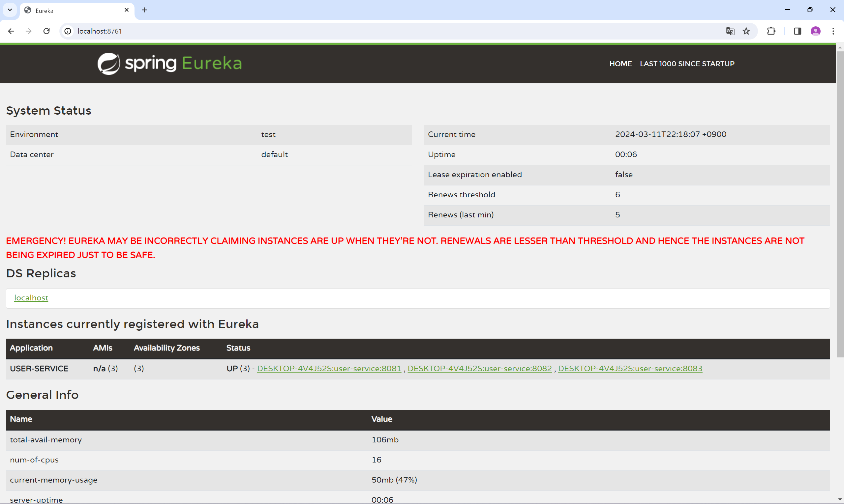Click the browser back arrow
The width and height of the screenshot is (844, 504).
pos(11,31)
